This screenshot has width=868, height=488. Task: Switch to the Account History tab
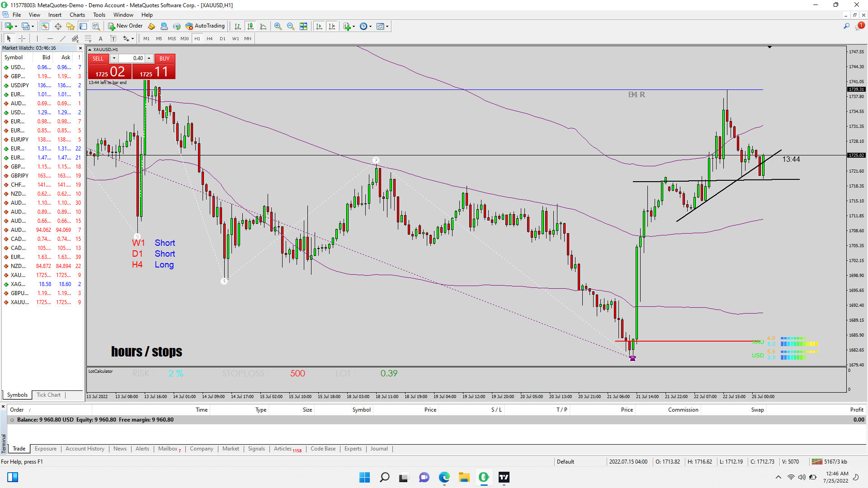(85, 449)
